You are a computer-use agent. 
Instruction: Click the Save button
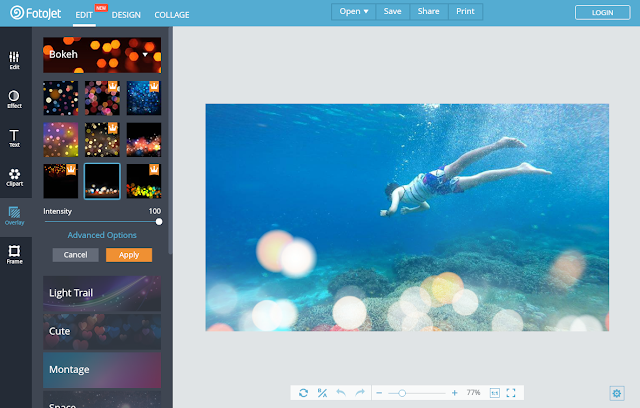tap(392, 11)
